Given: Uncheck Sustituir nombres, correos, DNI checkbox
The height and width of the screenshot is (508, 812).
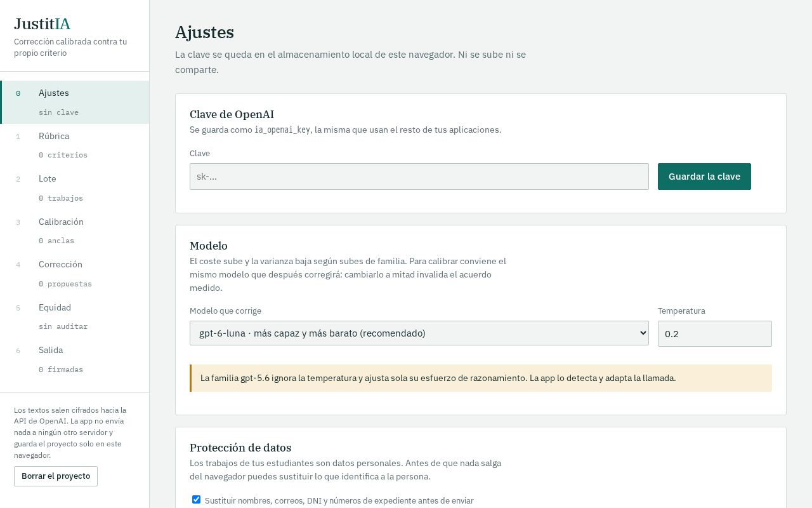Looking at the screenshot, I should pos(196,500).
